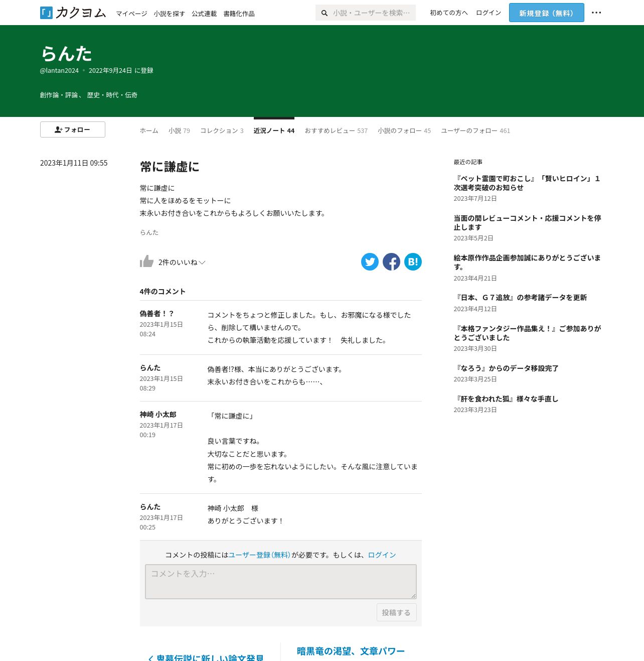
Task: Click the 投稿する button
Action: point(396,612)
